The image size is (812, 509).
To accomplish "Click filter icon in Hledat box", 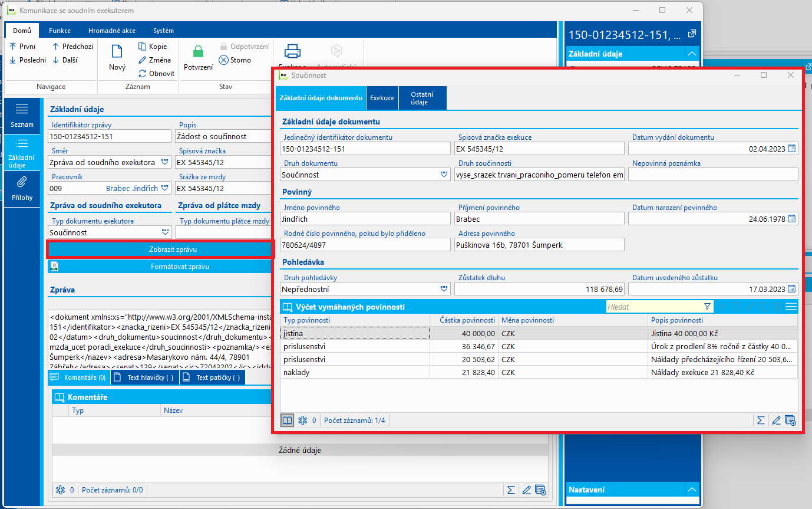I will pos(707,307).
